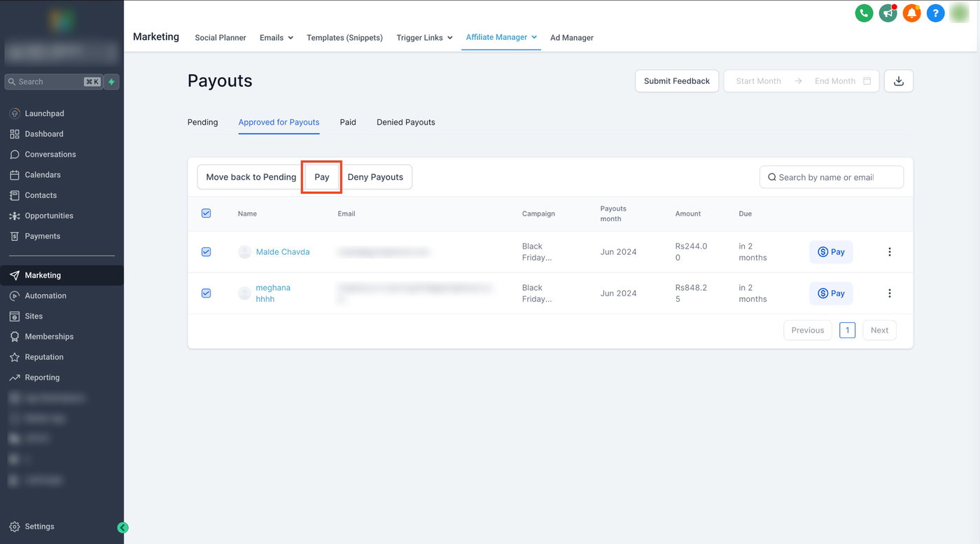The width and height of the screenshot is (980, 544).
Task: Open the orange notifications bell
Action: click(911, 13)
